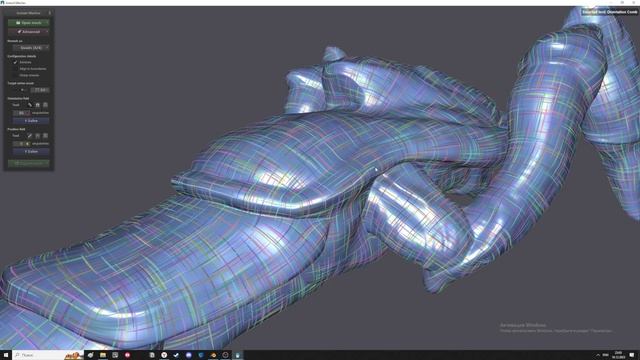Click the Orientation field singularities count box

coord(22,113)
